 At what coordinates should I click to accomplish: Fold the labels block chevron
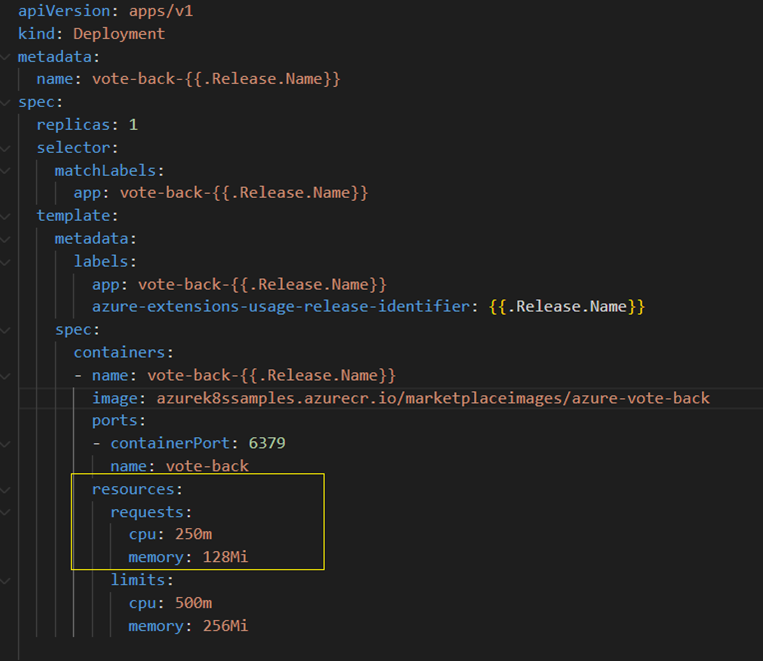[5, 262]
